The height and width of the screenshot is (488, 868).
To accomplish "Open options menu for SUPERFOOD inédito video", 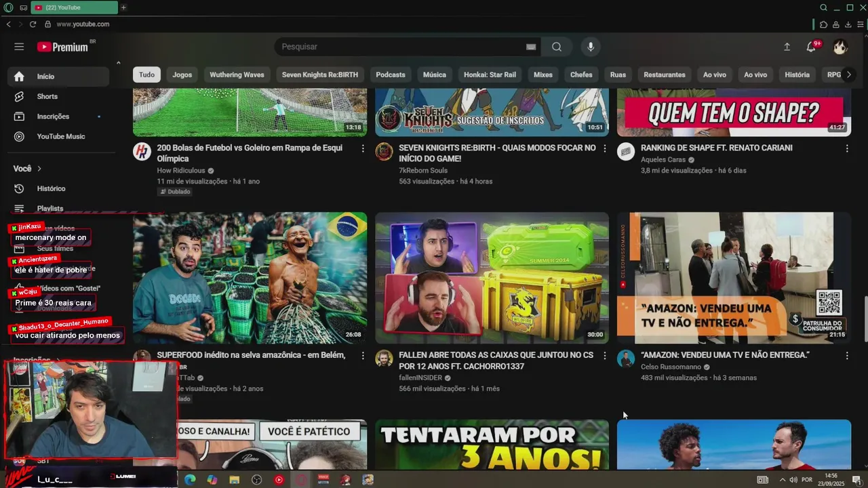I will click(363, 355).
